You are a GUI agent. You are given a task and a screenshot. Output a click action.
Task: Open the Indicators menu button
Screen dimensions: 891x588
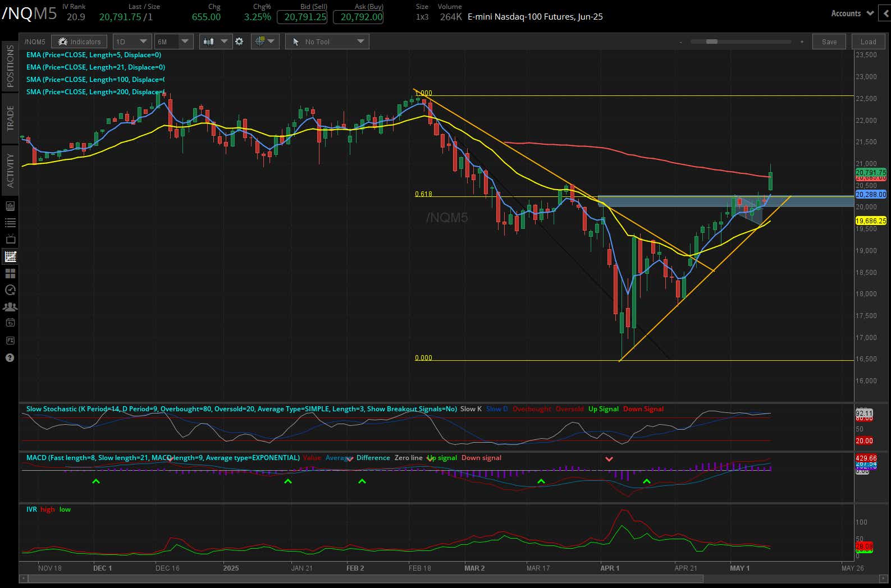(79, 42)
